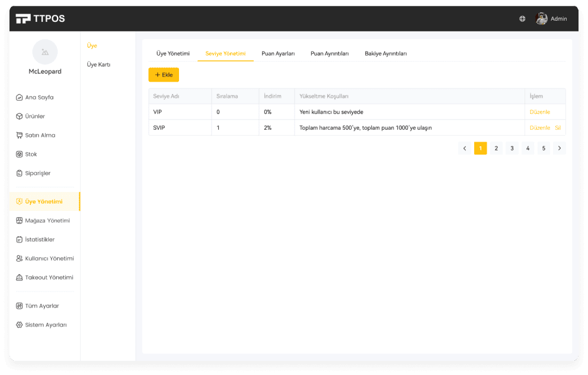Image resolution: width=588 pixels, height=375 pixels.
Task: Switch to the Puan Ayarları tab
Action: [278, 53]
